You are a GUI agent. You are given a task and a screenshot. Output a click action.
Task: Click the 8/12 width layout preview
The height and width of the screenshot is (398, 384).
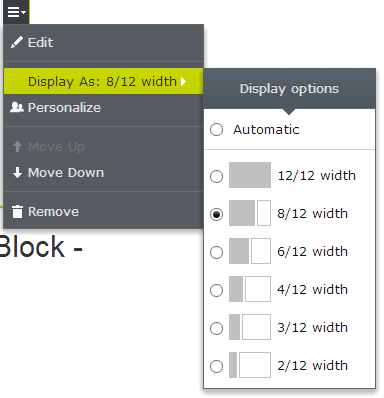pos(250,213)
